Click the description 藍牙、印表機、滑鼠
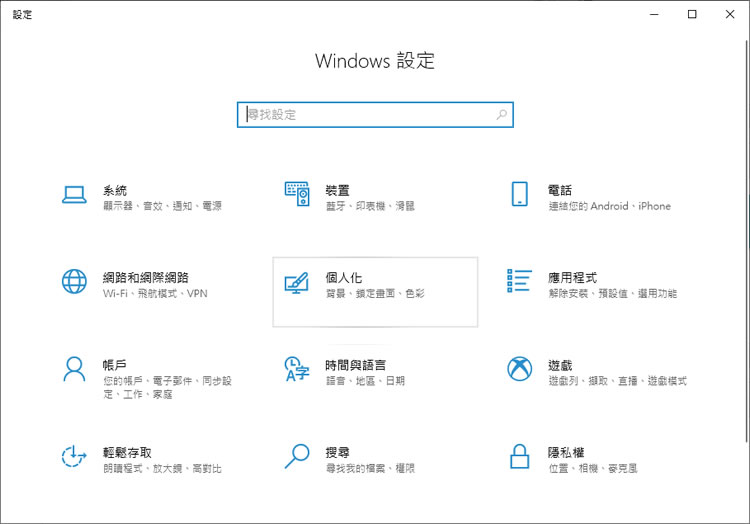 coord(370,206)
